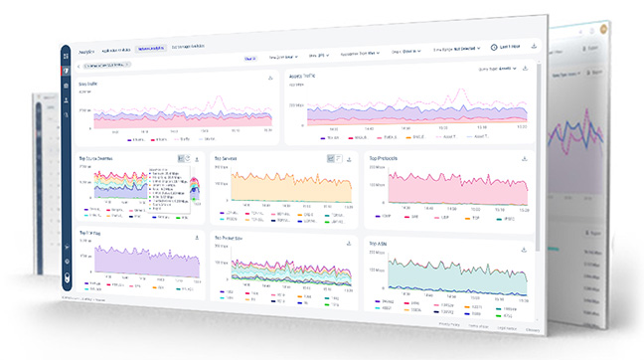The width and height of the screenshot is (644, 360).
Task: Switch to the Analytics tab
Action: (86, 52)
